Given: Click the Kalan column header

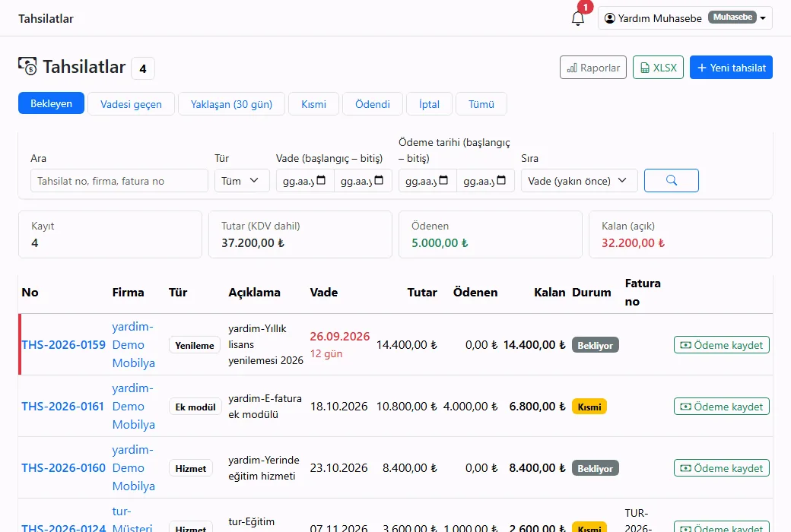Looking at the screenshot, I should [549, 293].
